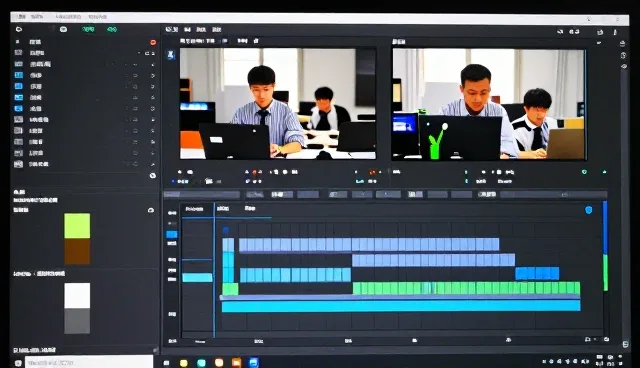This screenshot has width=640, height=368.
Task: Click the first green pill label in the top-left toolbar
Action: tap(88, 29)
